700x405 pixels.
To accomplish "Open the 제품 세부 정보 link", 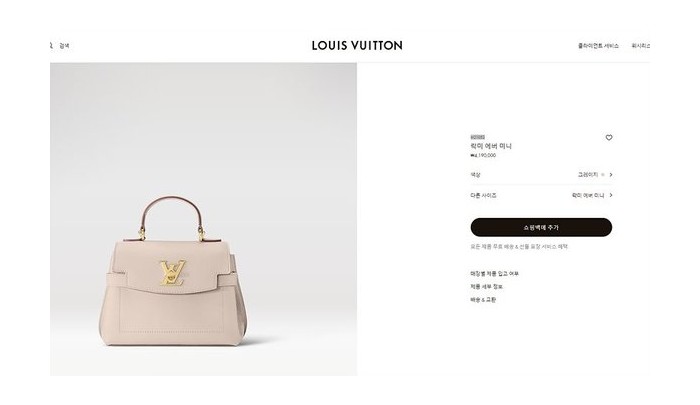I will [x=487, y=287].
